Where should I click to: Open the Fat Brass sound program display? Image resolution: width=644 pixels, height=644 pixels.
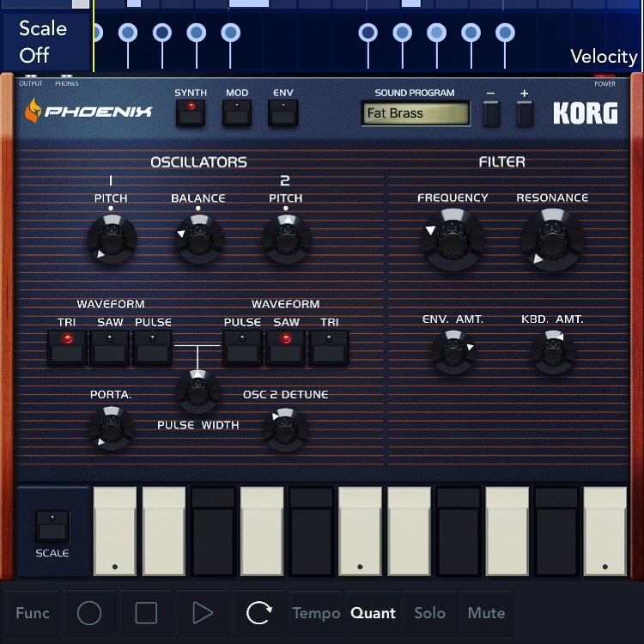point(416,113)
